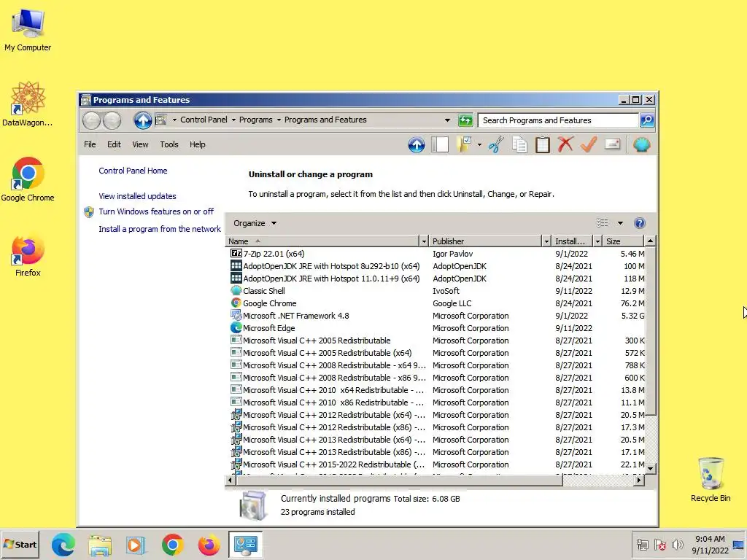Select the Recycle Bin desktop icon
747x560 pixels.
pyautogui.click(x=711, y=480)
